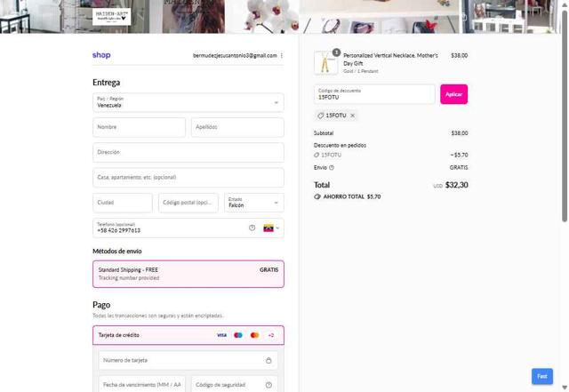
Task: Focus the Fecha de vencimiento field
Action: [x=142, y=384]
